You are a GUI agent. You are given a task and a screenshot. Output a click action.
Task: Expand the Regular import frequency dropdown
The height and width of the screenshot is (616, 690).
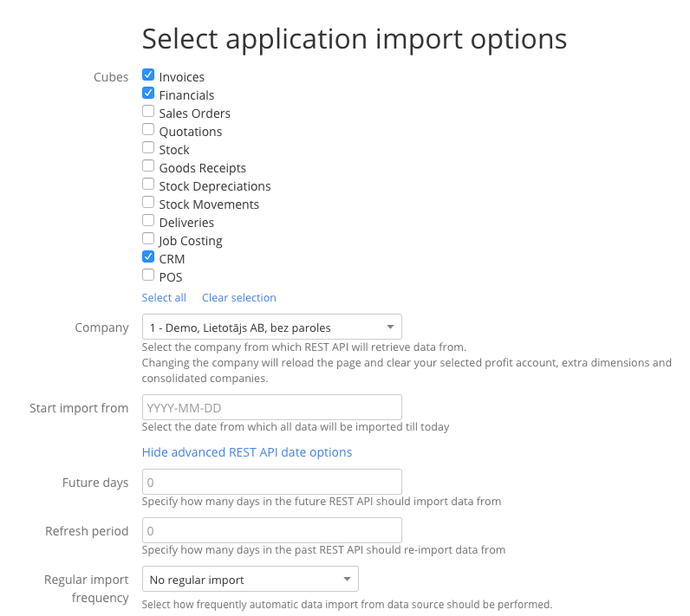250,579
